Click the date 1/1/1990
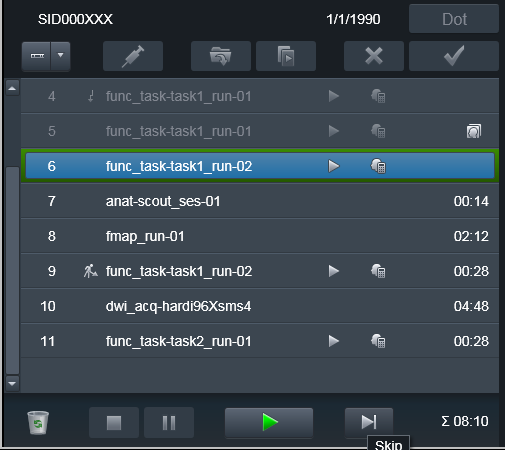 click(x=353, y=19)
